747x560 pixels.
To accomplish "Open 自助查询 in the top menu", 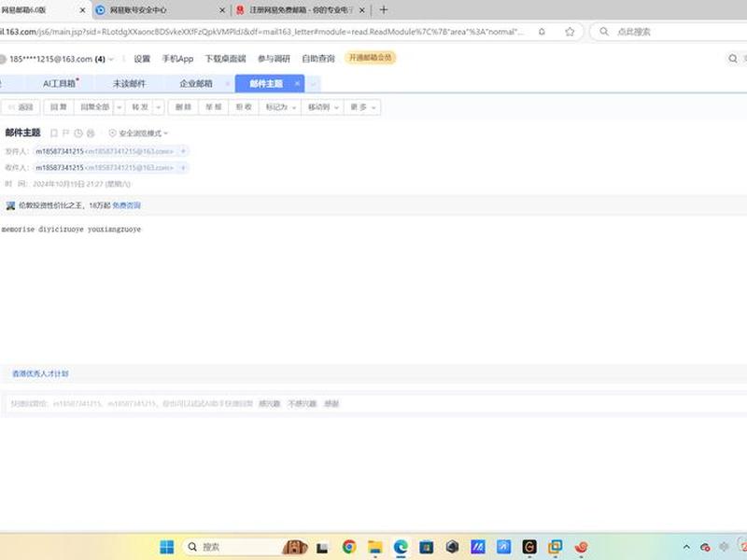I will click(x=318, y=59).
